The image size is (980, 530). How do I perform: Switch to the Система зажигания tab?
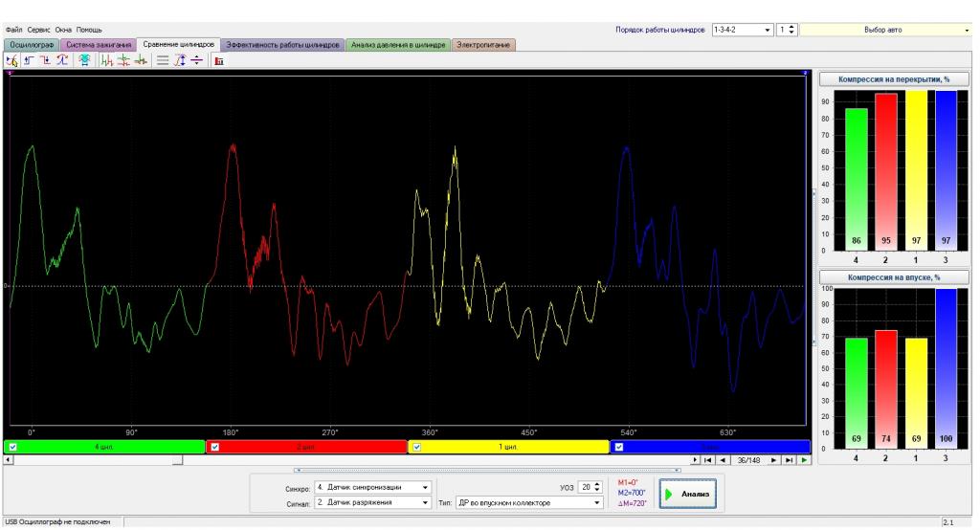tap(99, 45)
